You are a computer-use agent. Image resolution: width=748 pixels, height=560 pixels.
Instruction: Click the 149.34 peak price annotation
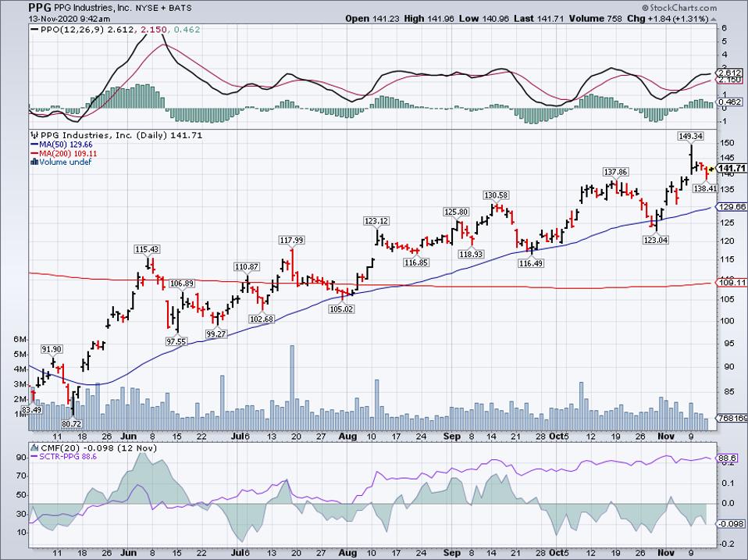(x=691, y=136)
